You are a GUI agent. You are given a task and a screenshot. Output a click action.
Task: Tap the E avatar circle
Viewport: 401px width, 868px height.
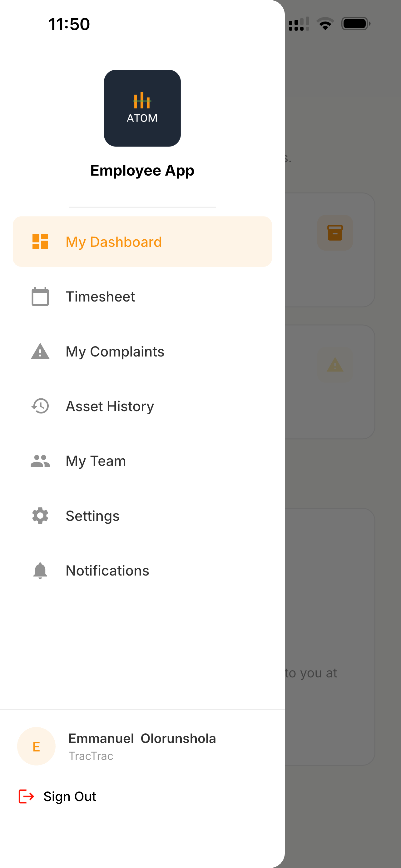pyautogui.click(x=36, y=746)
